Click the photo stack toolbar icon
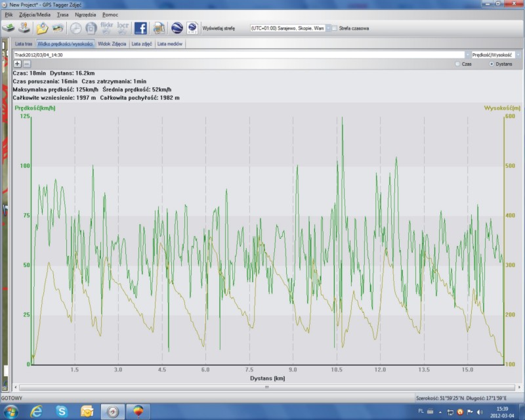This screenshot has height=420, width=525. point(58,28)
